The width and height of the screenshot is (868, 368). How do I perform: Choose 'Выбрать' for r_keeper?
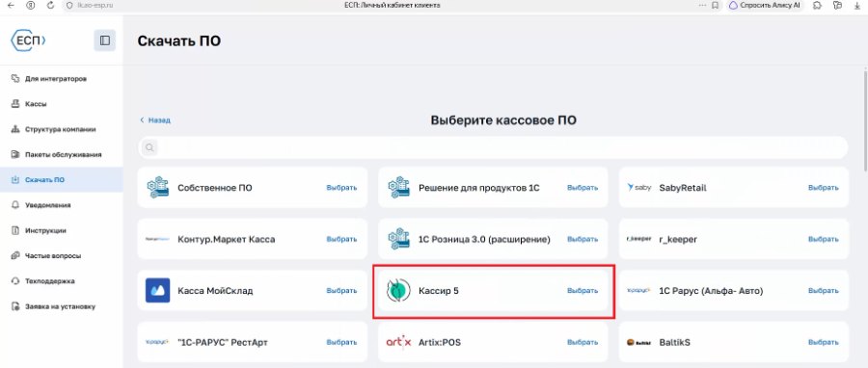pyautogui.click(x=824, y=239)
